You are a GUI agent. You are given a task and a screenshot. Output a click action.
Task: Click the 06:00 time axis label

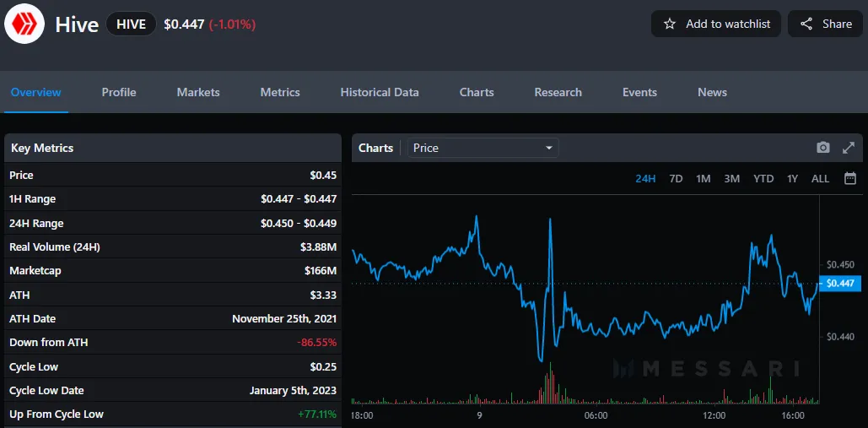(x=596, y=415)
